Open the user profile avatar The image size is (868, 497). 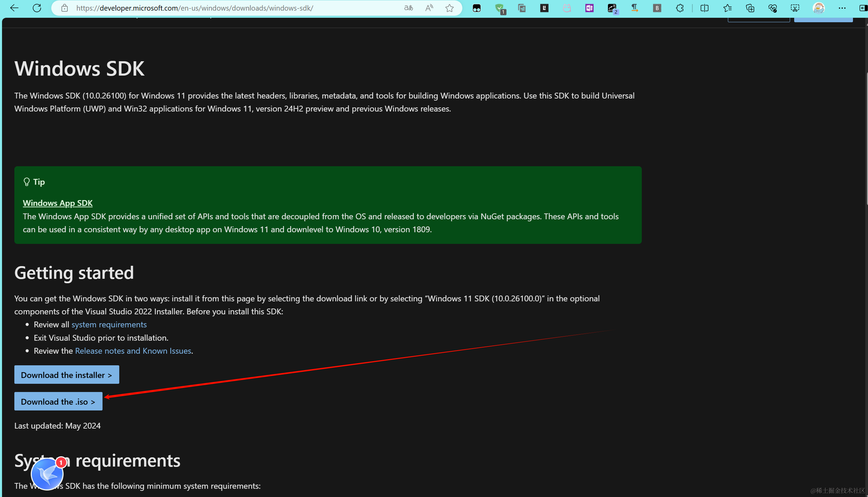[818, 8]
